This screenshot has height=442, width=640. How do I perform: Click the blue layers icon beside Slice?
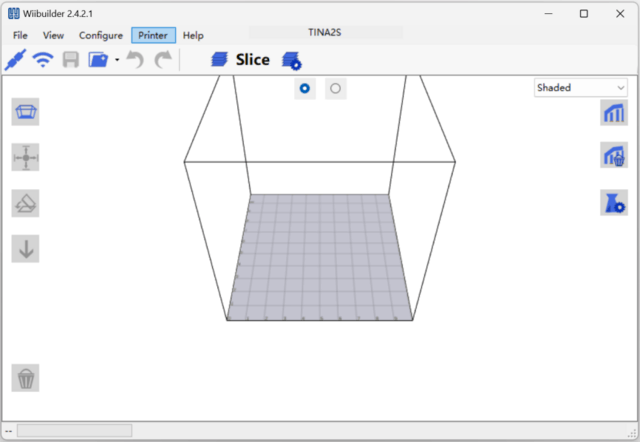220,60
